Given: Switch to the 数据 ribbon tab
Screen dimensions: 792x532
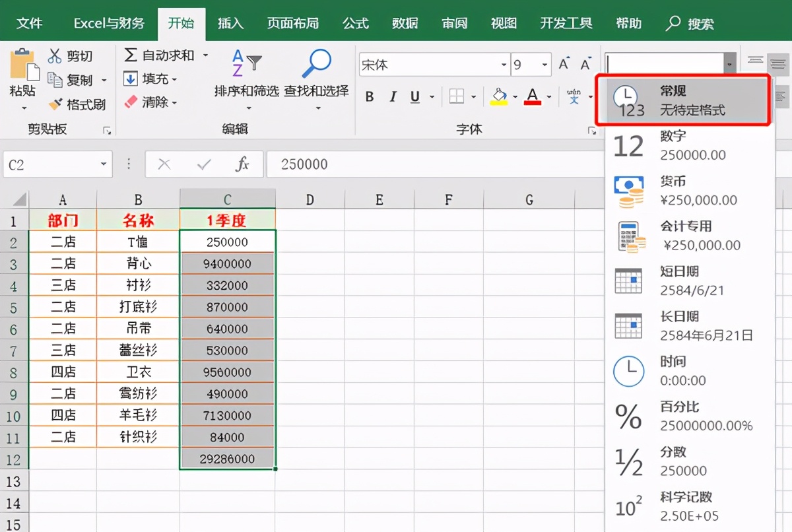Looking at the screenshot, I should pyautogui.click(x=404, y=24).
